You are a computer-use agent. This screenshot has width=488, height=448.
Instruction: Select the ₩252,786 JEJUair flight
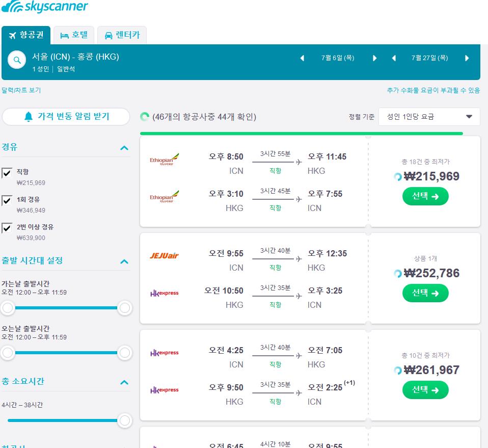click(x=425, y=293)
